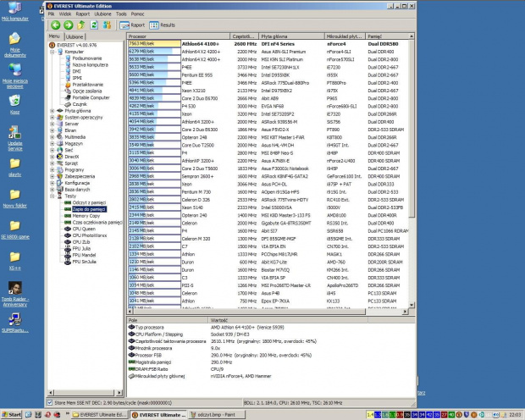The width and height of the screenshot is (525, 420).
Task: Open the Raport menu in menu bar
Action: 83,14
